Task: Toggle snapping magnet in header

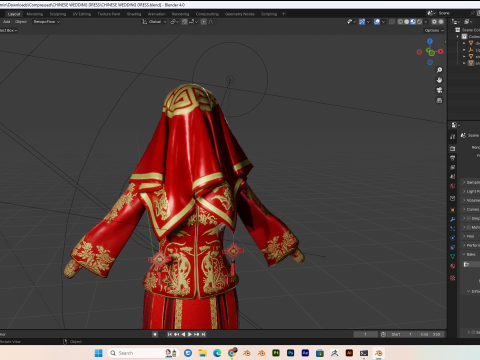Action: coord(184,22)
